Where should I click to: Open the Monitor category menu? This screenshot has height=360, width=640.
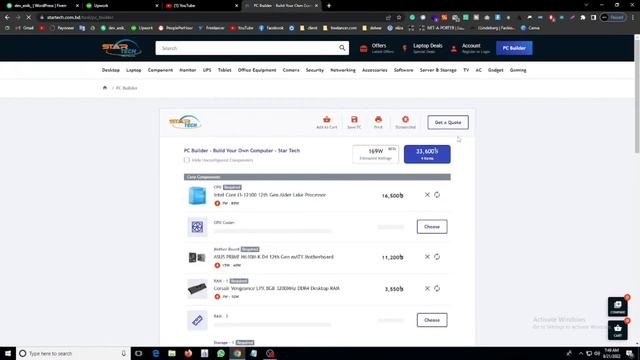coord(188,70)
